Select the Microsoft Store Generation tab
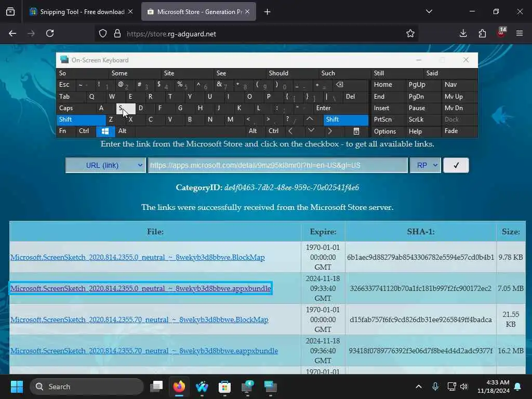 [x=198, y=12]
